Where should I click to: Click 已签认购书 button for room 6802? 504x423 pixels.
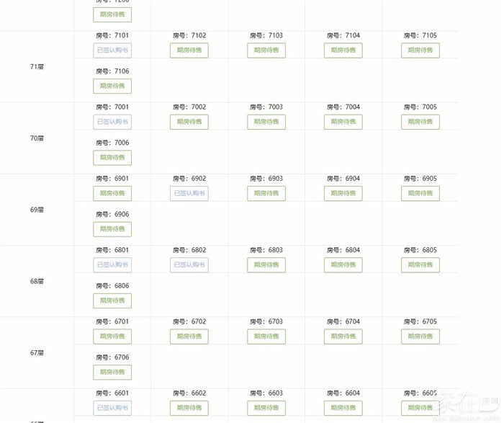click(189, 265)
